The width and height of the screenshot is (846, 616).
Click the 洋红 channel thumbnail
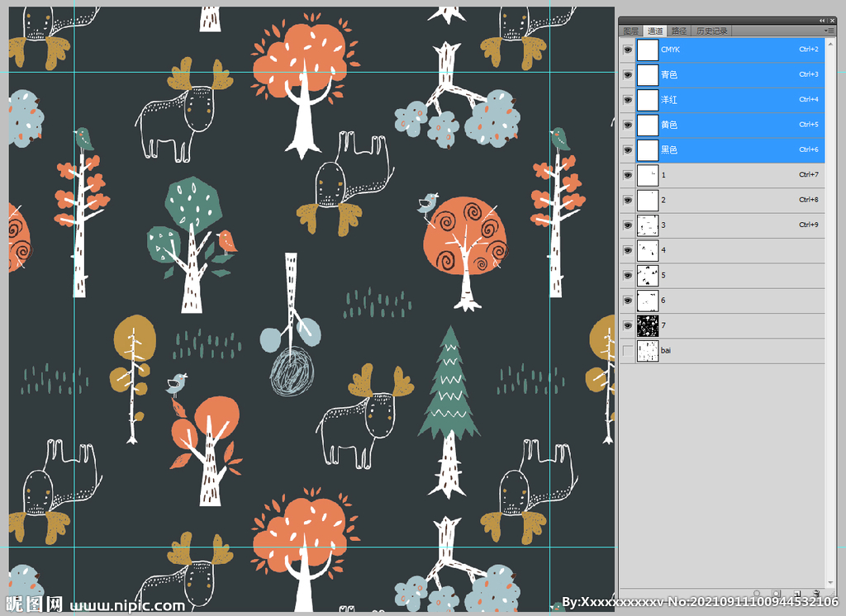[648, 100]
